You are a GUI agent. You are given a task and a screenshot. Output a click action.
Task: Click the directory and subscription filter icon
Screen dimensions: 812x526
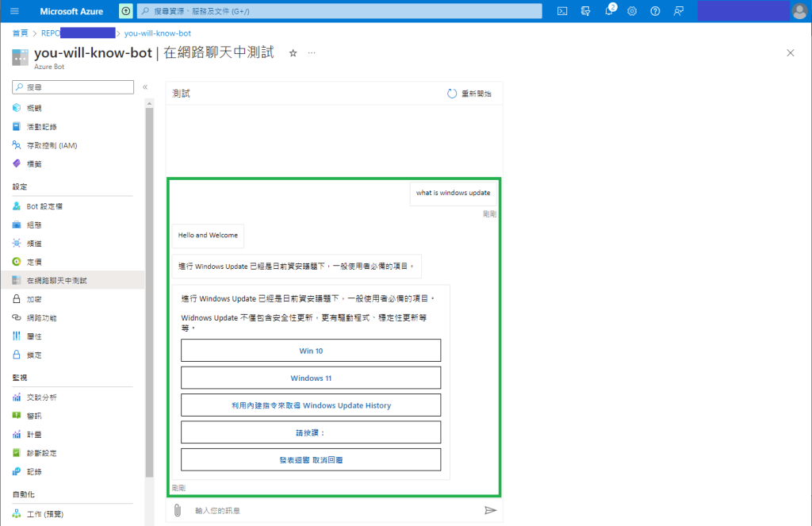(586, 11)
